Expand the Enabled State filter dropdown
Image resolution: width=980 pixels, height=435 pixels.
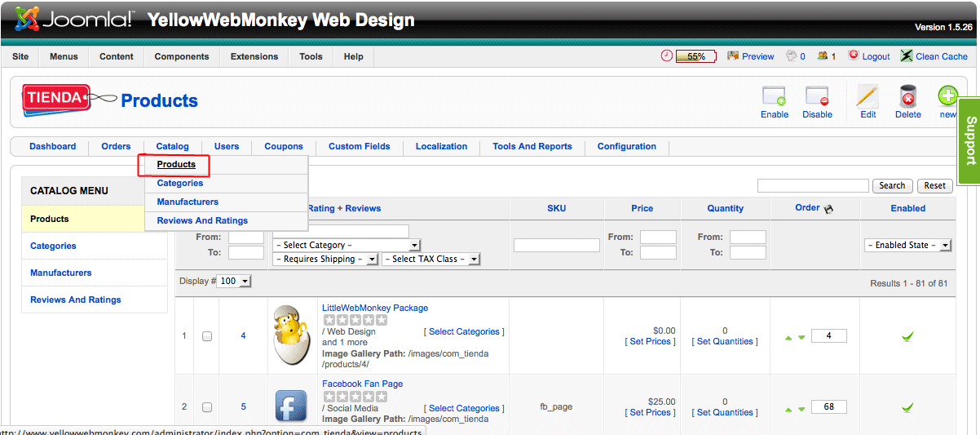(907, 245)
